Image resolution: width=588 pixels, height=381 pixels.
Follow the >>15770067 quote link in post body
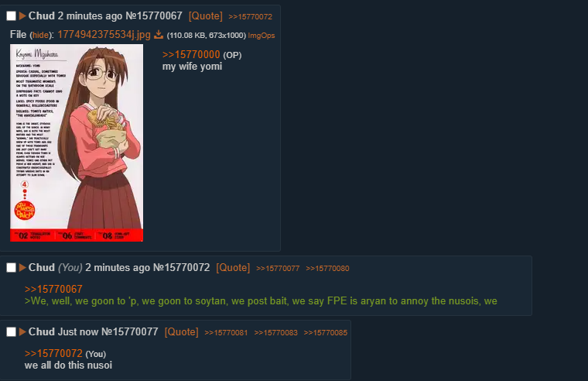click(53, 289)
